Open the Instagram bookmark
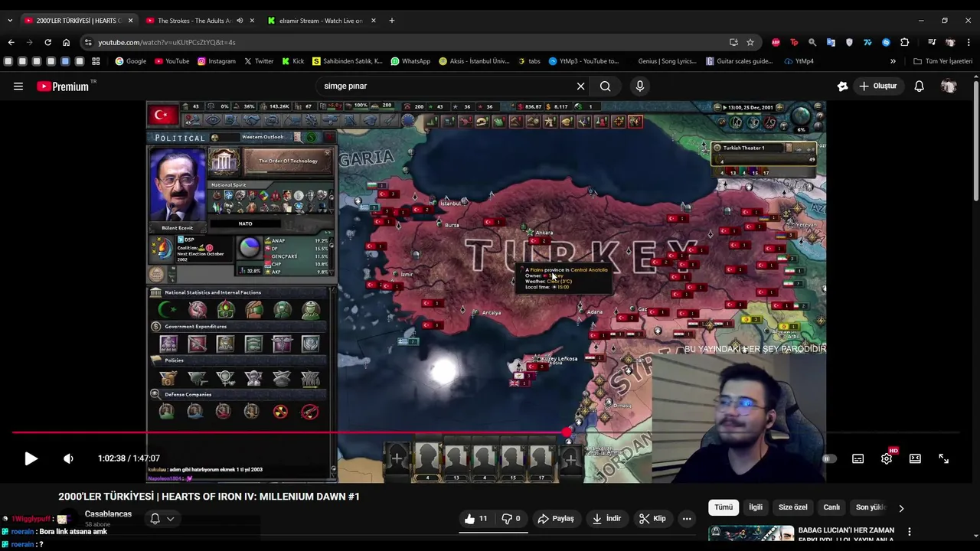This screenshot has height=551, width=980. tap(217, 61)
